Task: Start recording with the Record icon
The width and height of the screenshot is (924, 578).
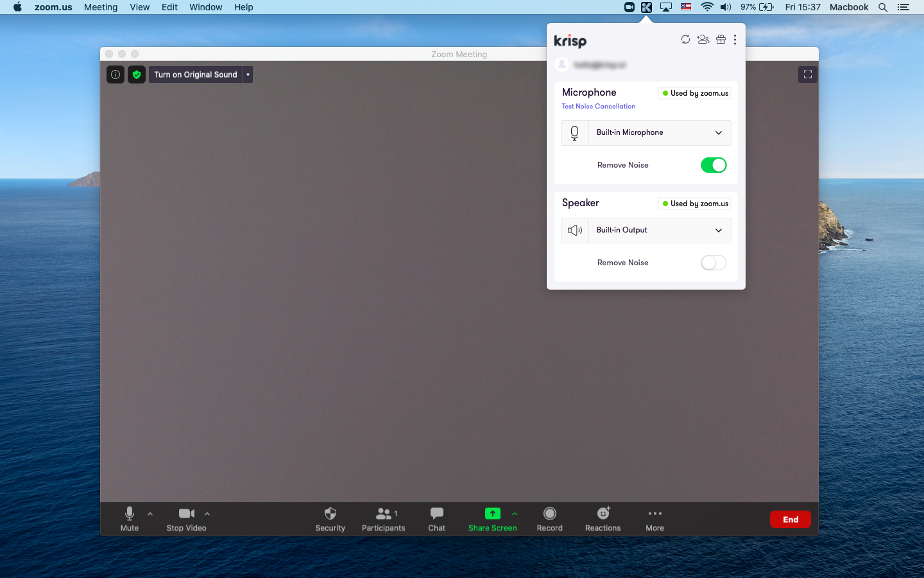Action: click(549, 519)
